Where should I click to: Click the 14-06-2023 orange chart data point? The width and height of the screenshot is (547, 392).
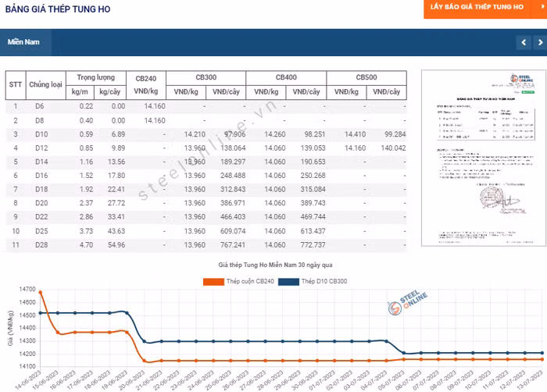pos(40,292)
